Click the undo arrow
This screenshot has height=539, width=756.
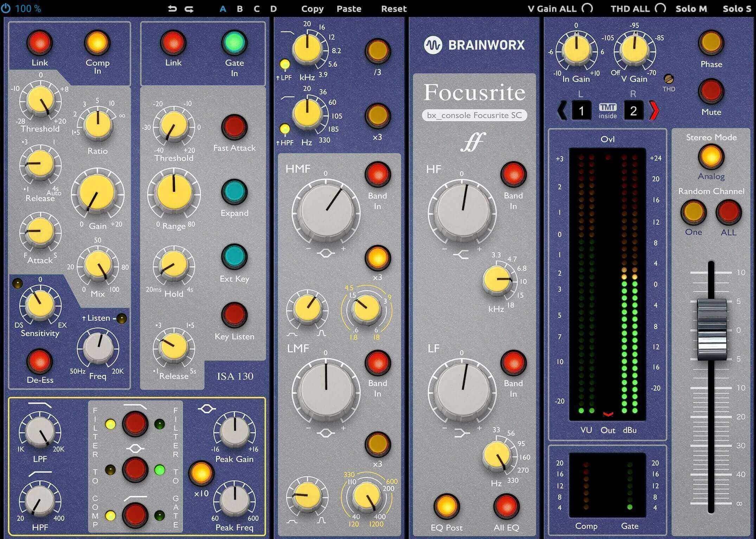pos(172,8)
